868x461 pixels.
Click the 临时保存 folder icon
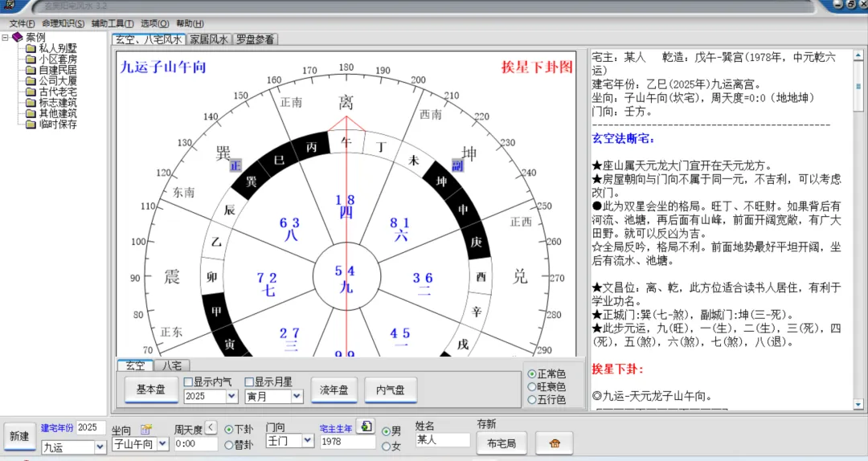click(31, 124)
